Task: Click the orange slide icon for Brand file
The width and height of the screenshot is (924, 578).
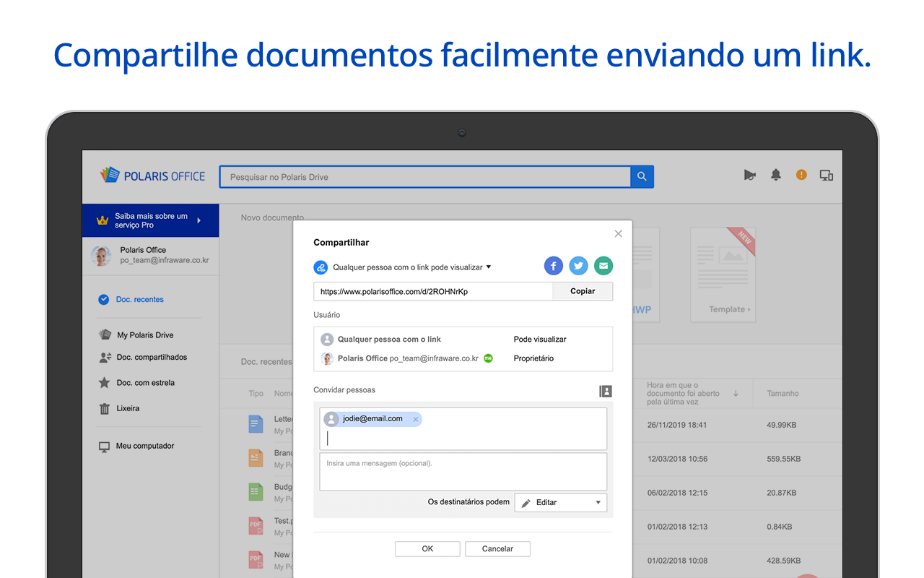Action: tap(256, 458)
